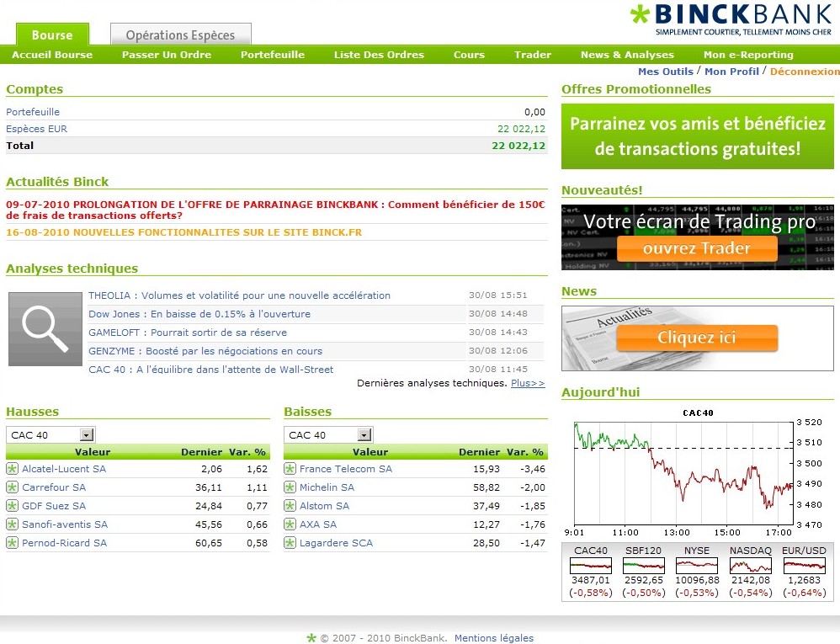Click the Dernier header in Baisses table
Viewport: 840px width, 644px height.
coord(479,452)
